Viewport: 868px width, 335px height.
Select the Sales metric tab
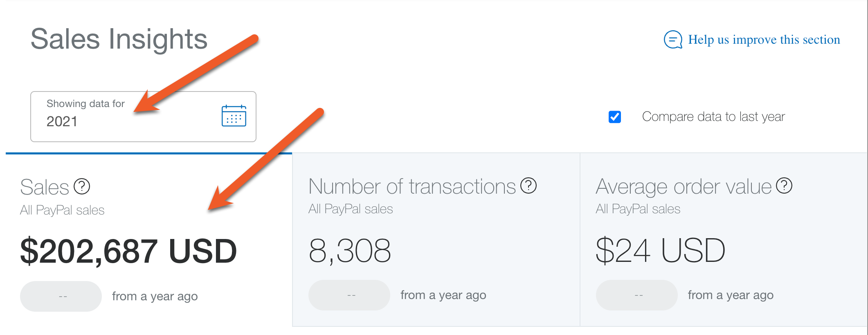(149, 240)
